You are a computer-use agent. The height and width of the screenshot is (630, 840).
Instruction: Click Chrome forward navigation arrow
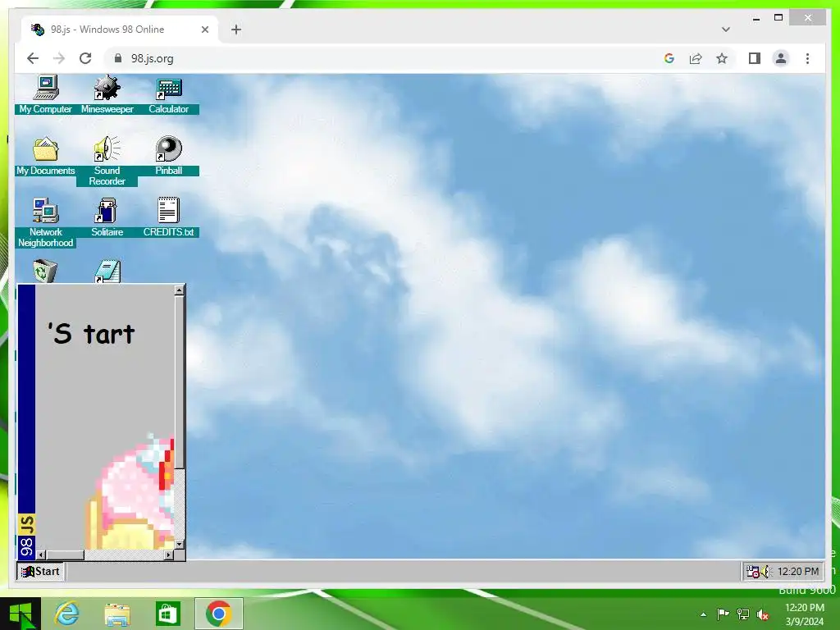[x=59, y=58]
